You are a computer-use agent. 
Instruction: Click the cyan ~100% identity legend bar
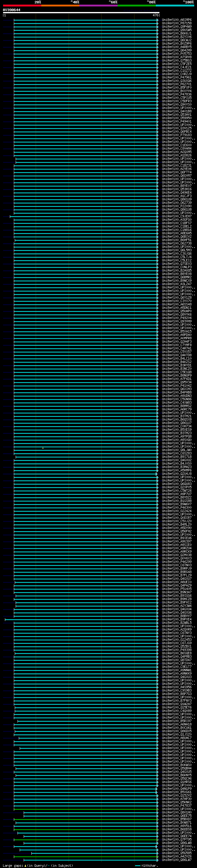click(x=175, y=6)
